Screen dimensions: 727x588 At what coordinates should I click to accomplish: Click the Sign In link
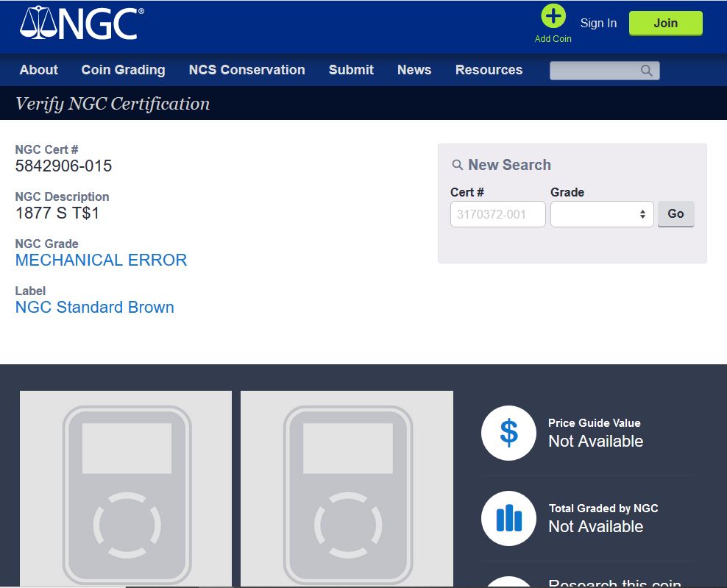pyautogui.click(x=598, y=23)
